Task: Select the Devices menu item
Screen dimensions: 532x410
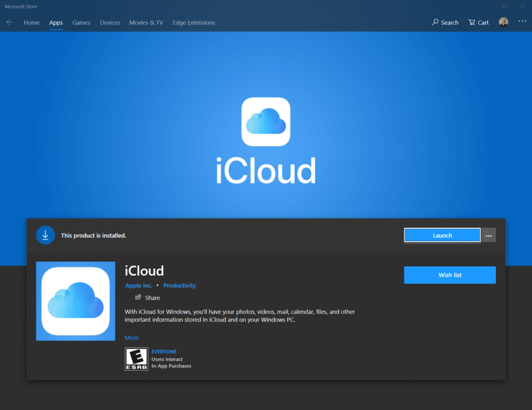Action: point(109,23)
